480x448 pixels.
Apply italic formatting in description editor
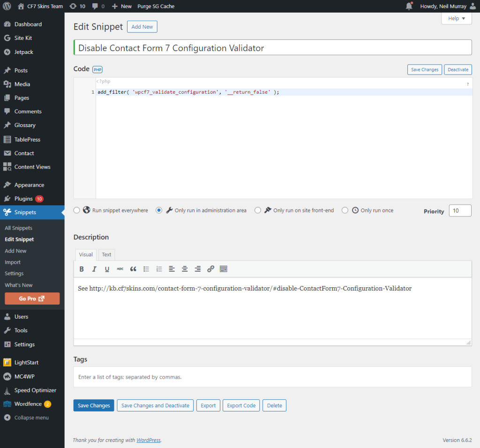point(94,269)
